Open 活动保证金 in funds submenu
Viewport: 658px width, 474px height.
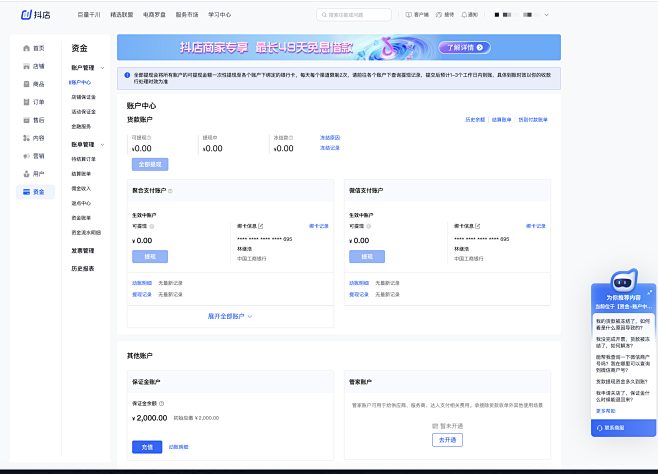84,112
